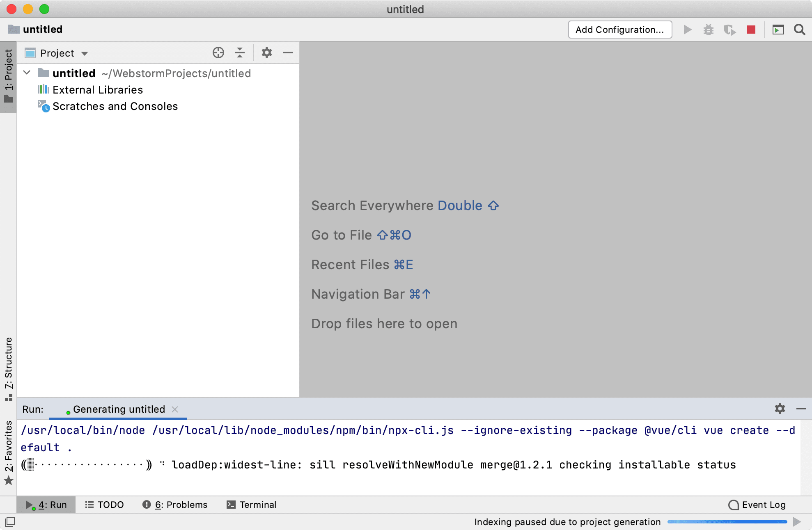Toggle the 4: Run bottom tab

(46, 505)
